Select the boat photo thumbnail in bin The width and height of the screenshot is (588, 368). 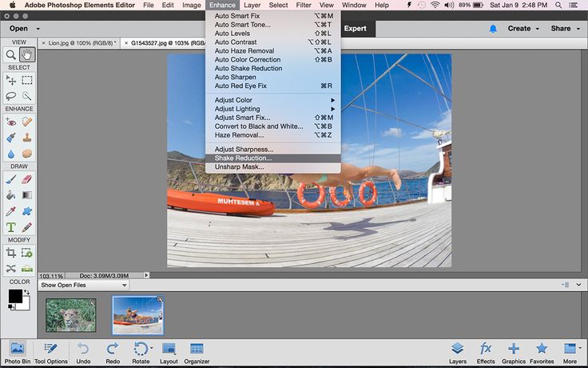point(138,315)
